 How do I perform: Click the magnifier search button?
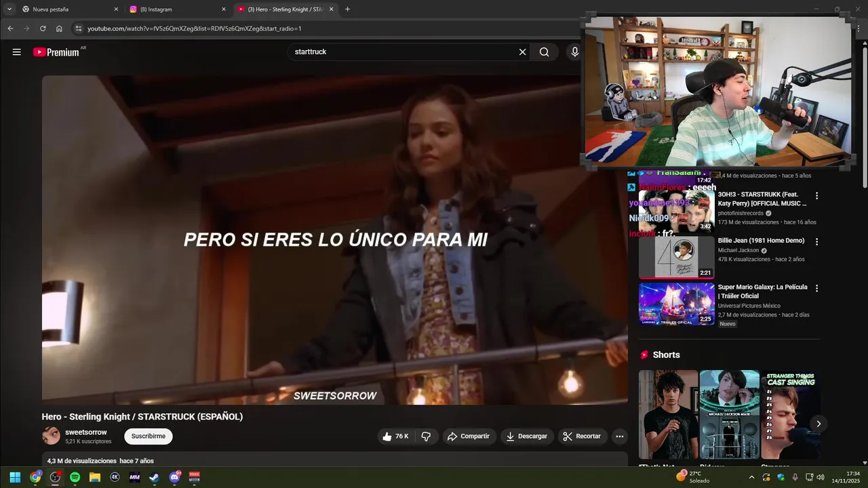(x=544, y=52)
